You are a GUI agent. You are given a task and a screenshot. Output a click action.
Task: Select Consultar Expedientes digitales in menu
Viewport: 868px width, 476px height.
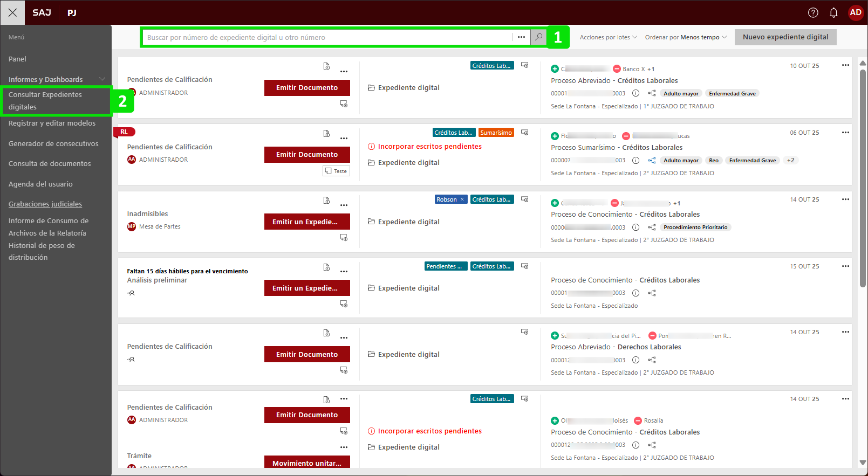click(45, 101)
